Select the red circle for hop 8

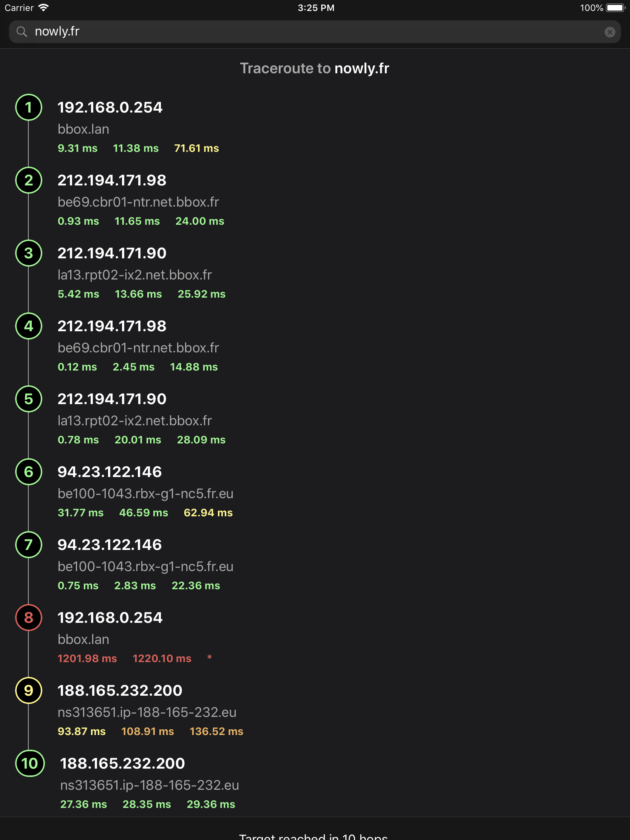pos(28,618)
